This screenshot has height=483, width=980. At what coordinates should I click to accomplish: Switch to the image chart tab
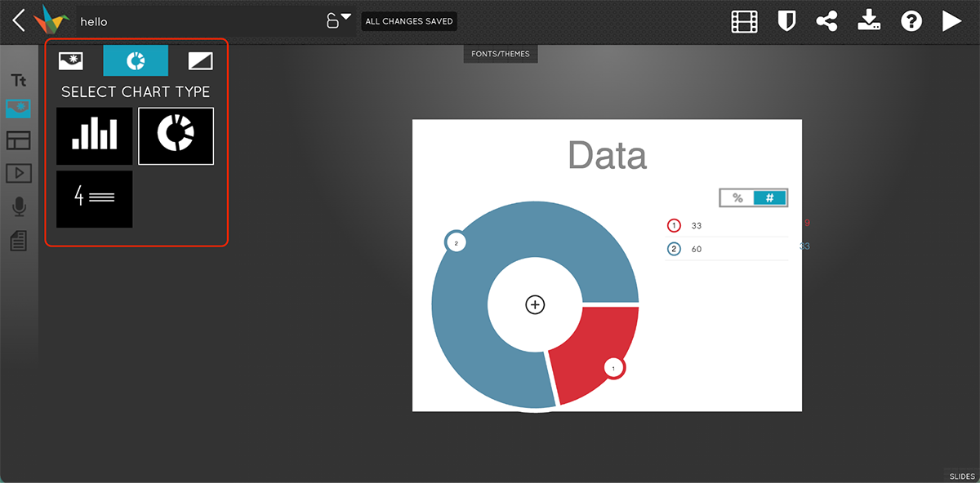[x=69, y=60]
